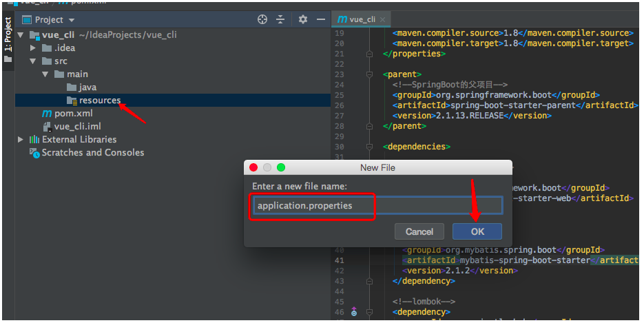The height and width of the screenshot is (323, 644).
Task: Click mybatis-spring-boot-starter text on line 41
Action: pyautogui.click(x=525, y=260)
